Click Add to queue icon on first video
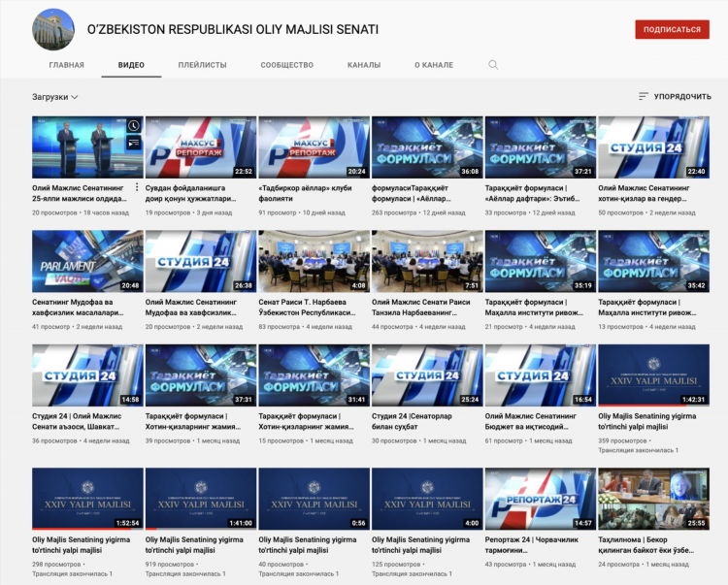The height and width of the screenshot is (585, 728). coord(134,143)
